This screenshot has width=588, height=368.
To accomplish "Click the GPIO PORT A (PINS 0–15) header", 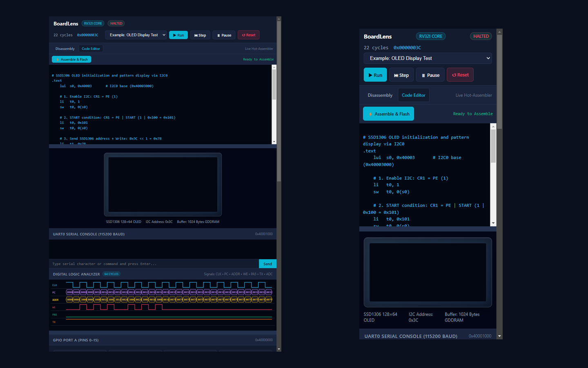I will (x=76, y=340).
